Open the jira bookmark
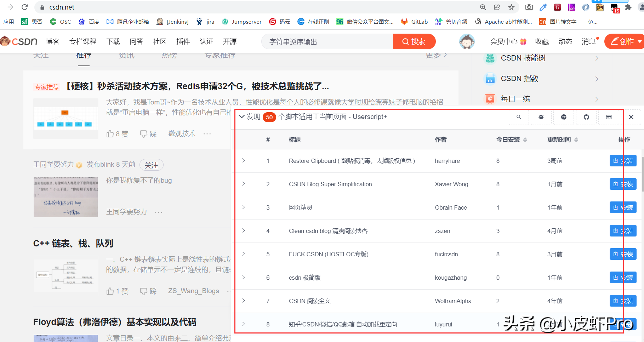Viewport: 644px width, 342px height. pyautogui.click(x=205, y=22)
